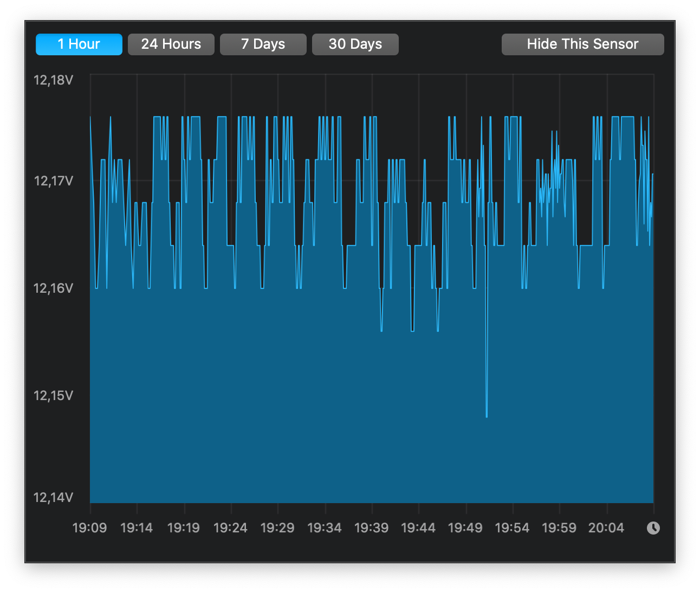Click the deepest voltage dip near 19:51
Viewport: 700px width, 592px height.
tap(487, 415)
